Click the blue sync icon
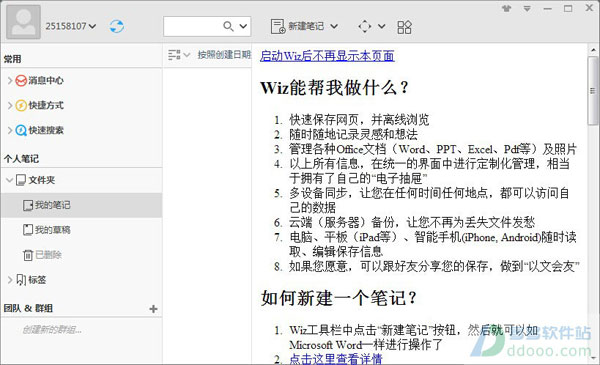 point(117,26)
